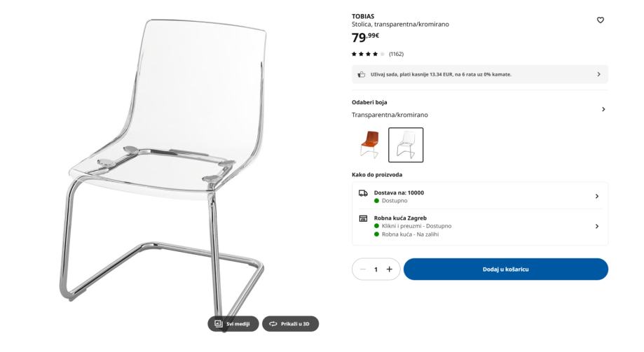Open the pay later financing banner chevron
Viewport: 644px width, 352px height.
click(x=598, y=74)
